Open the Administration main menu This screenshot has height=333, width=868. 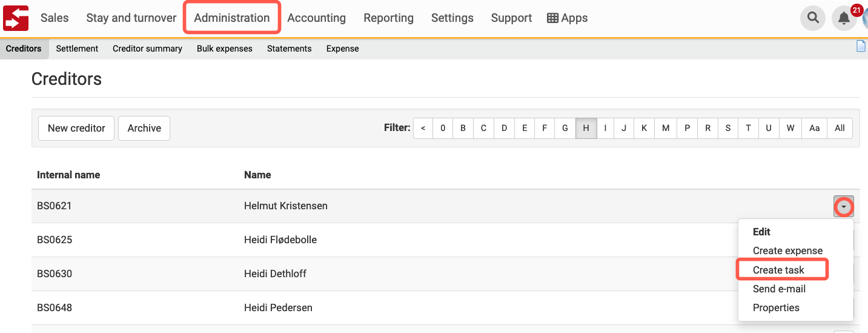point(232,18)
